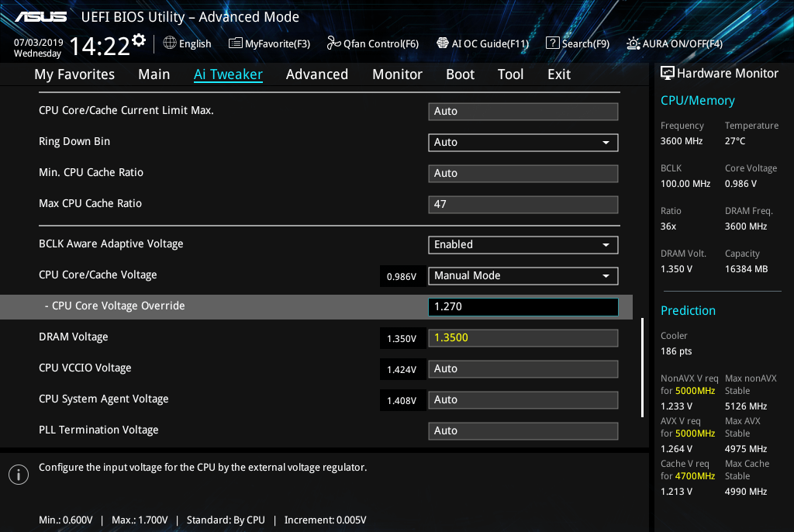Screen dimensions: 794x532
Task: Click the Increment: 0.005V text
Action: pyautogui.click(x=325, y=520)
